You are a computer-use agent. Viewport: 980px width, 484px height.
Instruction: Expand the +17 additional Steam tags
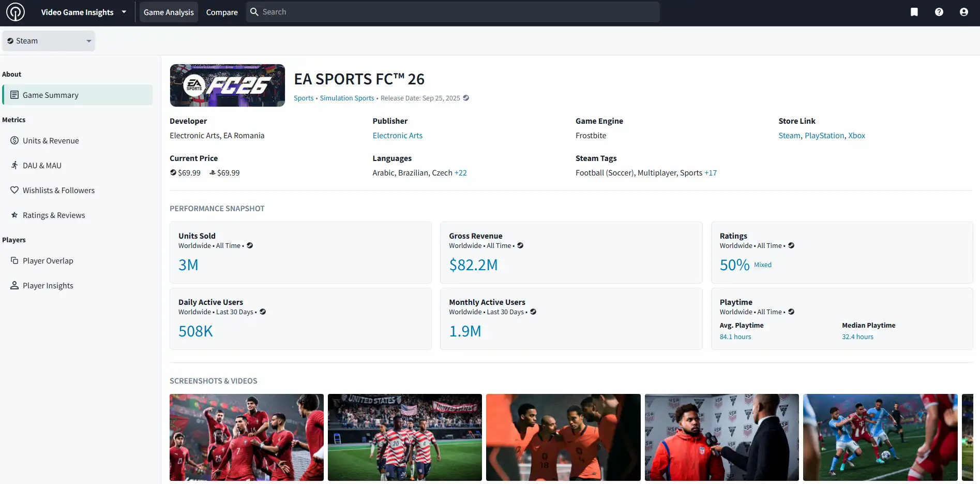click(x=711, y=173)
